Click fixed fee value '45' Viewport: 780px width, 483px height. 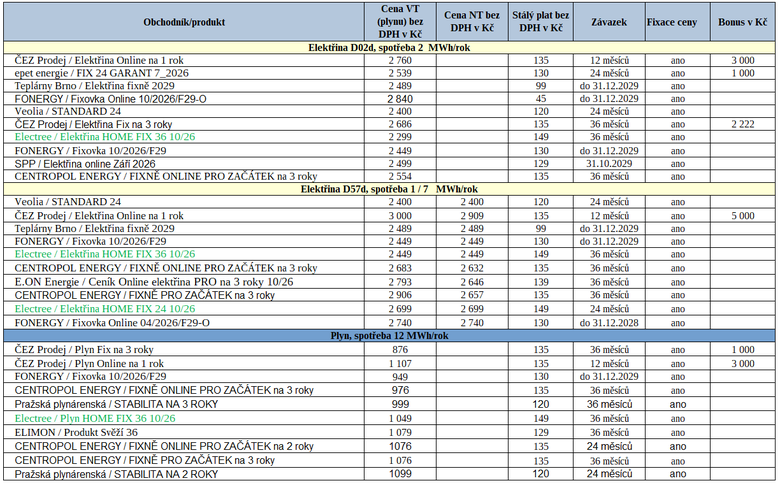click(541, 99)
